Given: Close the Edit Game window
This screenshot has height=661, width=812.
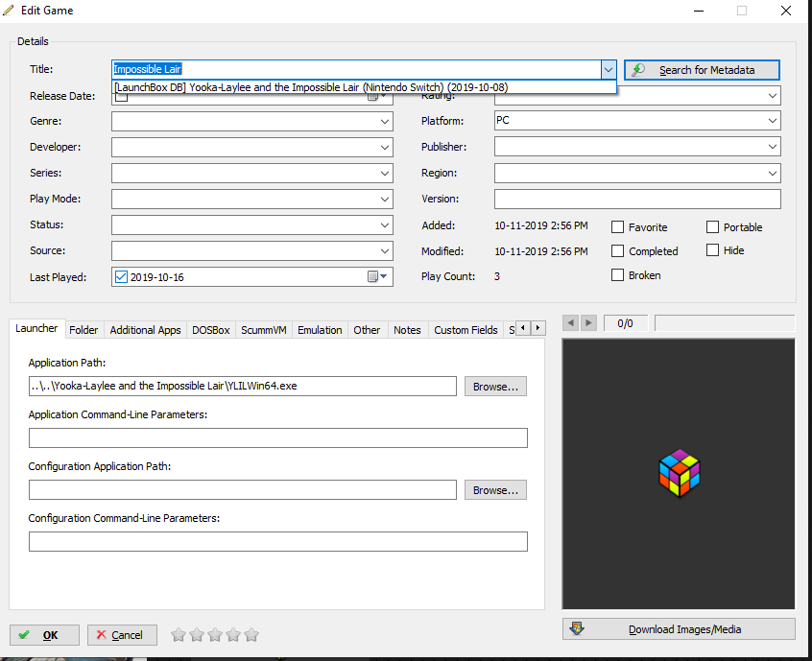Looking at the screenshot, I should pos(785,11).
